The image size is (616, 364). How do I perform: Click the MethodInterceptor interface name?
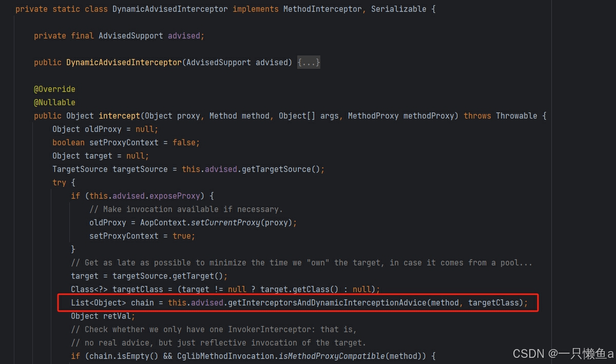click(x=323, y=9)
